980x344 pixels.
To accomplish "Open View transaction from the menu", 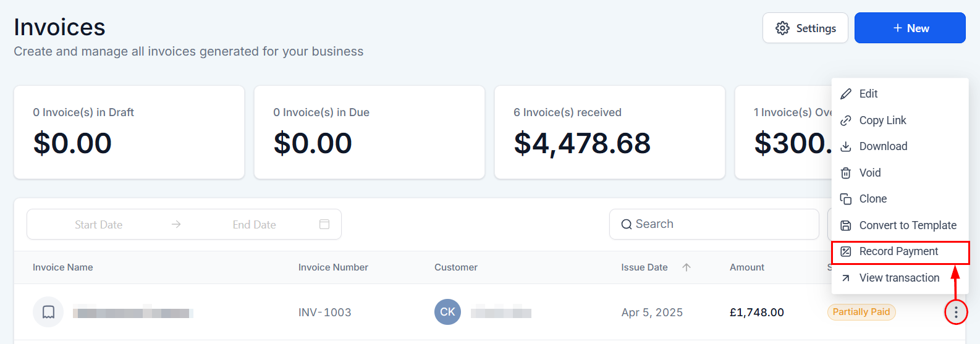I will point(899,278).
